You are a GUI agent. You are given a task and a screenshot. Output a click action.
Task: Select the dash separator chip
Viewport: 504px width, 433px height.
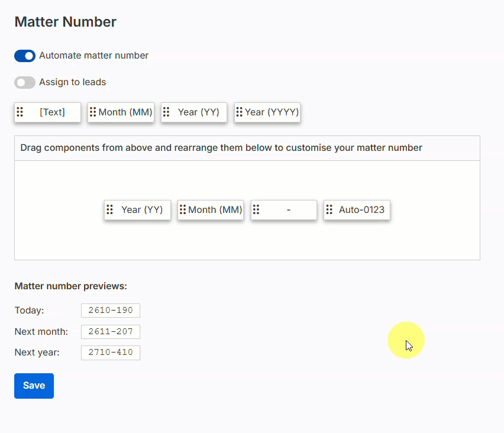284,210
